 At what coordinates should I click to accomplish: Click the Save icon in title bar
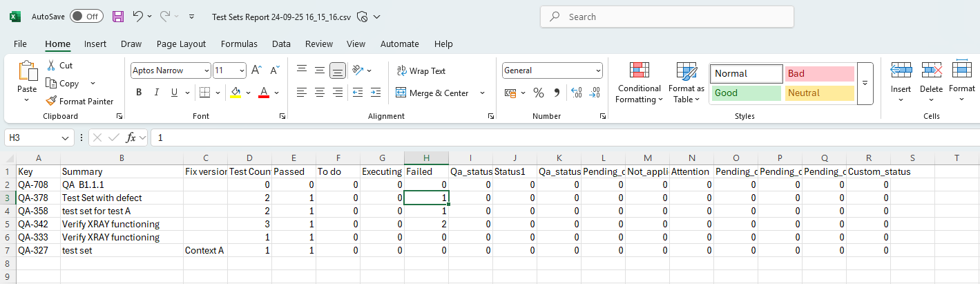pyautogui.click(x=118, y=16)
